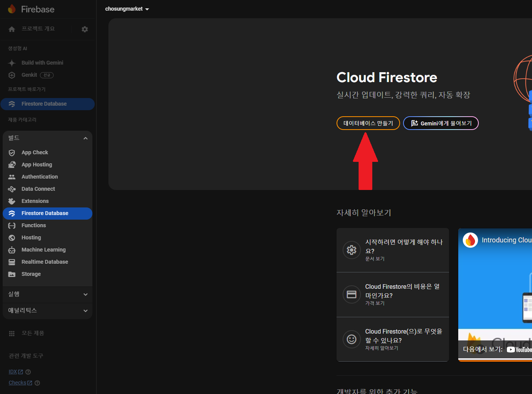This screenshot has height=394, width=532.
Task: Open Extensions menu item
Action: click(48, 201)
